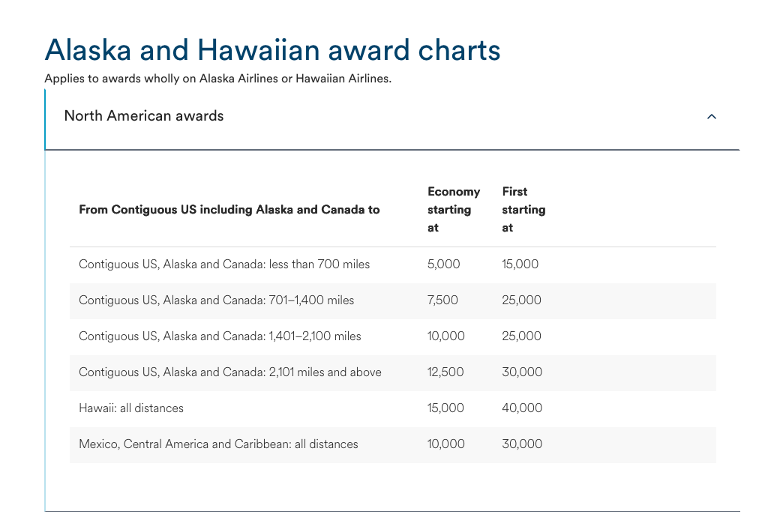Click the 7,500 economy miles value

pos(442,300)
